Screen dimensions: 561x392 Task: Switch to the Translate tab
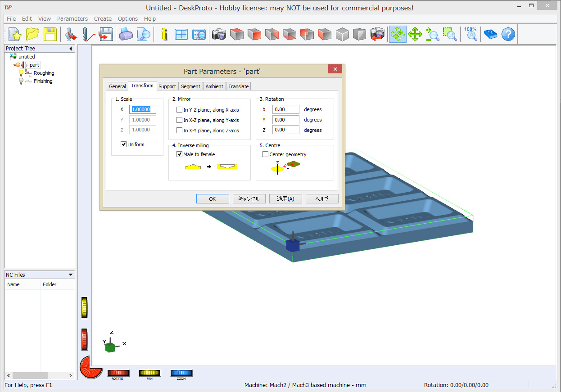pos(239,86)
